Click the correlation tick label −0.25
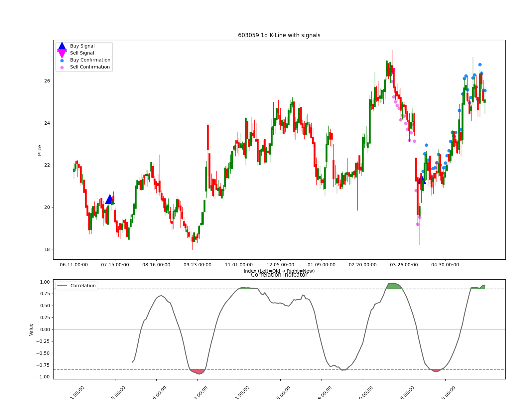Image resolution: width=532 pixels, height=399 pixels. (43, 341)
